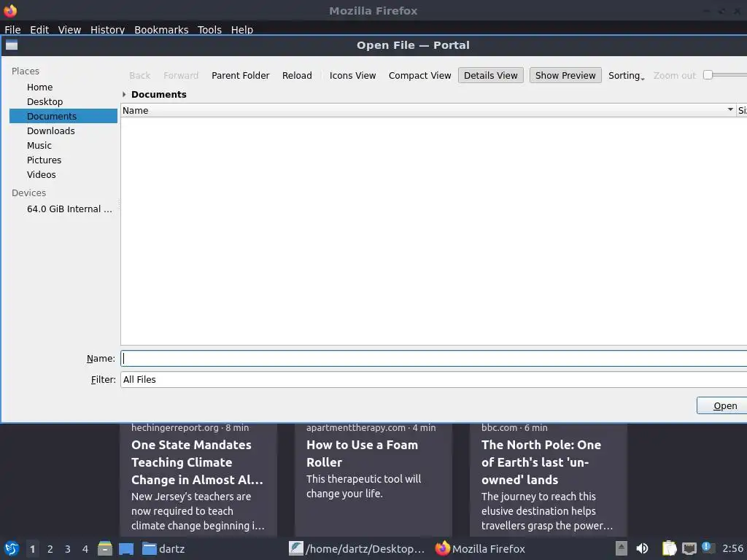Switch to Icons View
Screen dimensions: 747x560
click(x=352, y=75)
